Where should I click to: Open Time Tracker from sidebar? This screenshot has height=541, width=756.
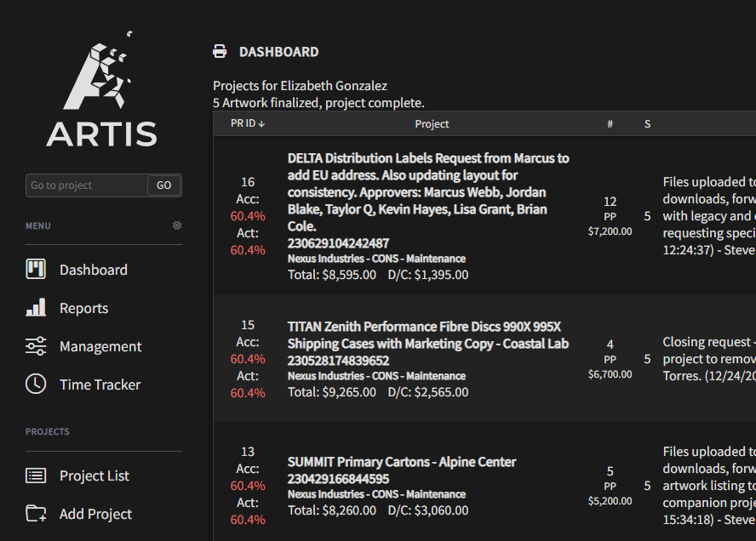[100, 384]
